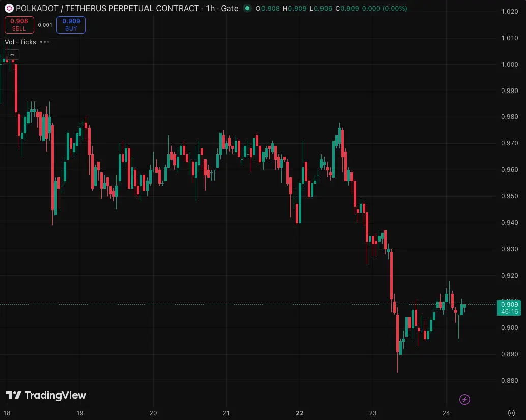Click the Vol · Ticks indicator label
526x420 pixels.
[20, 42]
